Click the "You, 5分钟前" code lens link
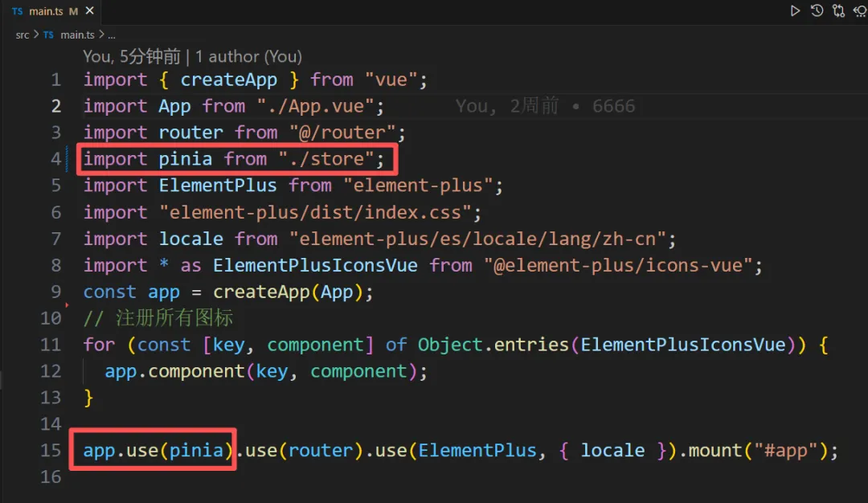The height and width of the screenshot is (503, 868). (x=130, y=57)
